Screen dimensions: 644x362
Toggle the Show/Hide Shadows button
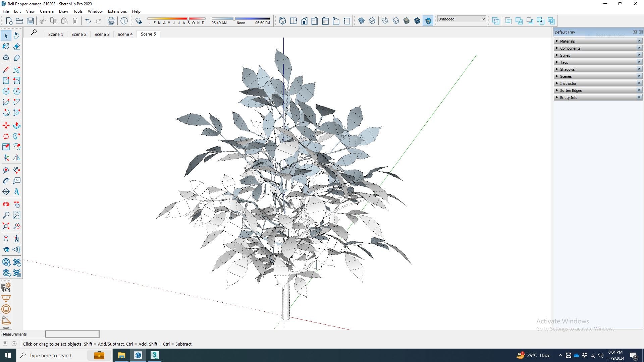click(x=139, y=21)
